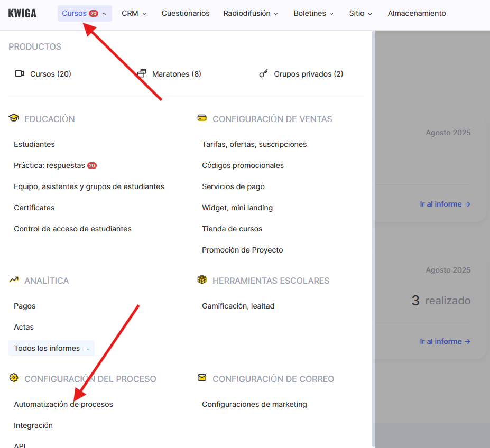Click the credit card icon beside Configuración de ventas
This screenshot has height=448, width=490.
pos(202,118)
